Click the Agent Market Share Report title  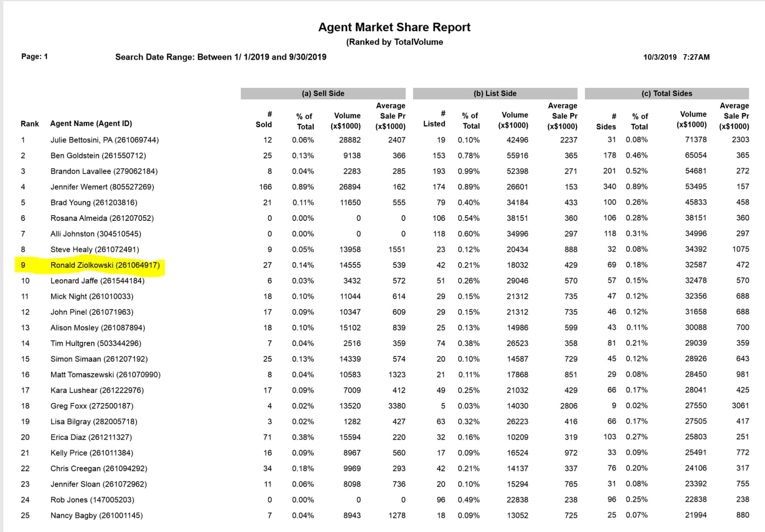pos(394,27)
